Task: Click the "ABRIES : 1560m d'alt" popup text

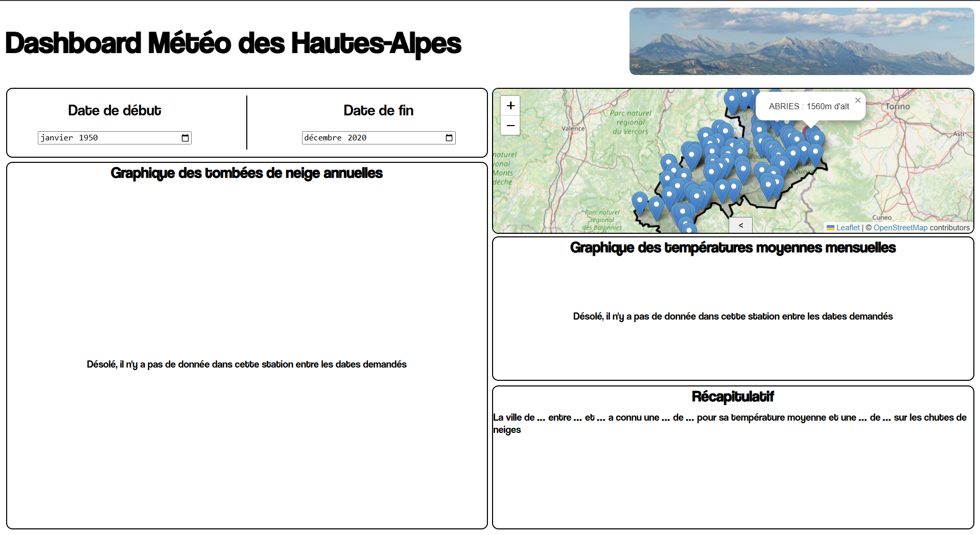Action: coord(808,106)
